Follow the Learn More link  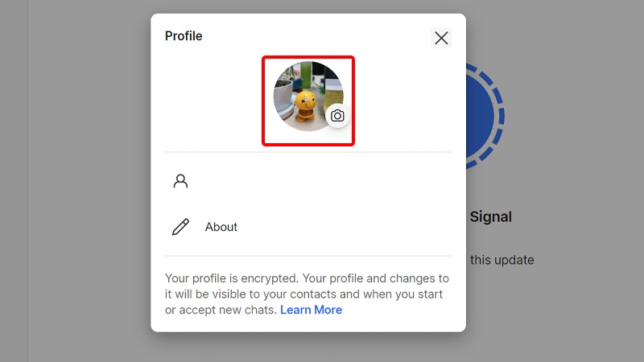311,310
